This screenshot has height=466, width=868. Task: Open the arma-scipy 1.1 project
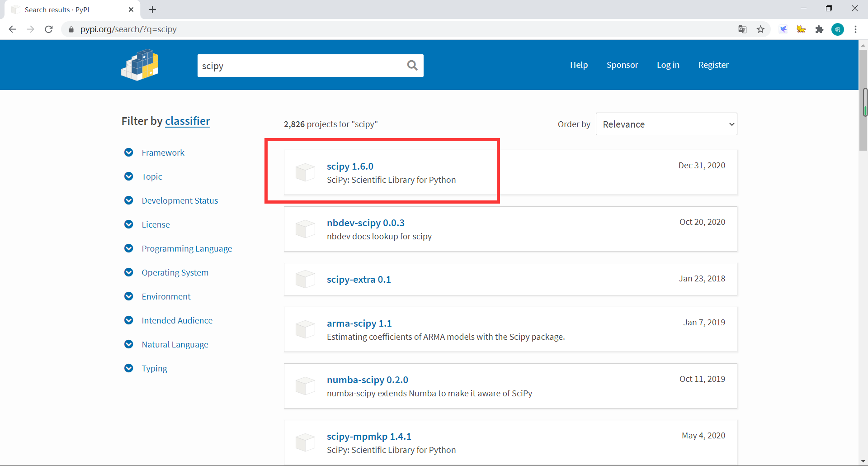(359, 323)
